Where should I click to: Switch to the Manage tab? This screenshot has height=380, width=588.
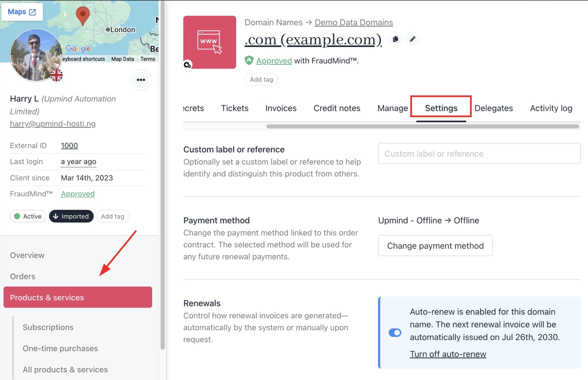click(x=393, y=108)
